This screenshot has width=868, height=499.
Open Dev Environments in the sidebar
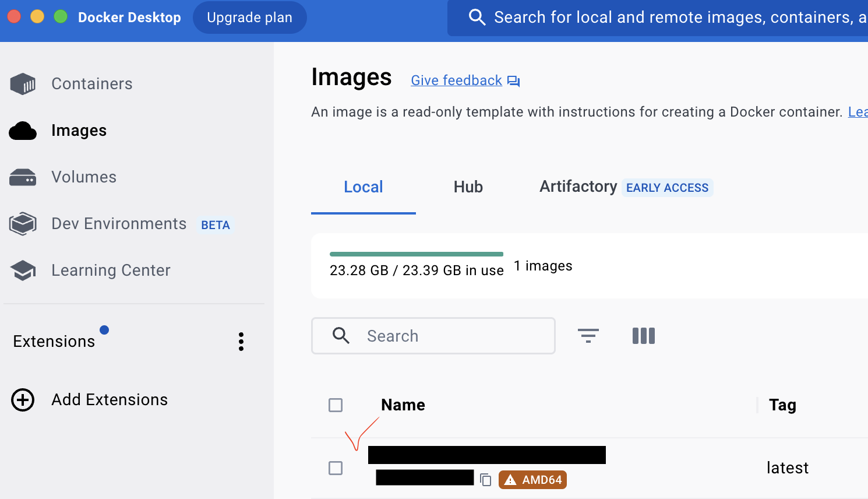119,224
